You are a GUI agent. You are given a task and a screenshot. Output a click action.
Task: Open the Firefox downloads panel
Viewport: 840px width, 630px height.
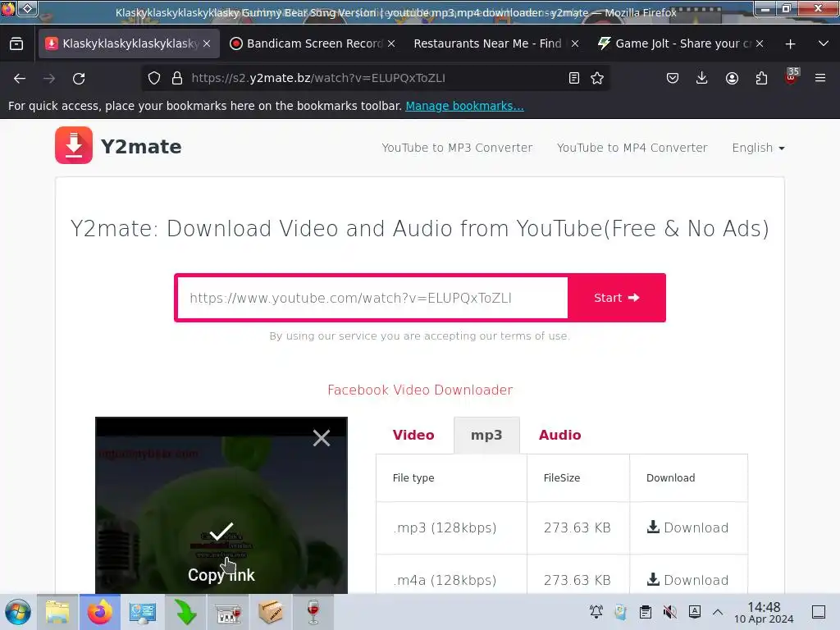[x=702, y=78]
